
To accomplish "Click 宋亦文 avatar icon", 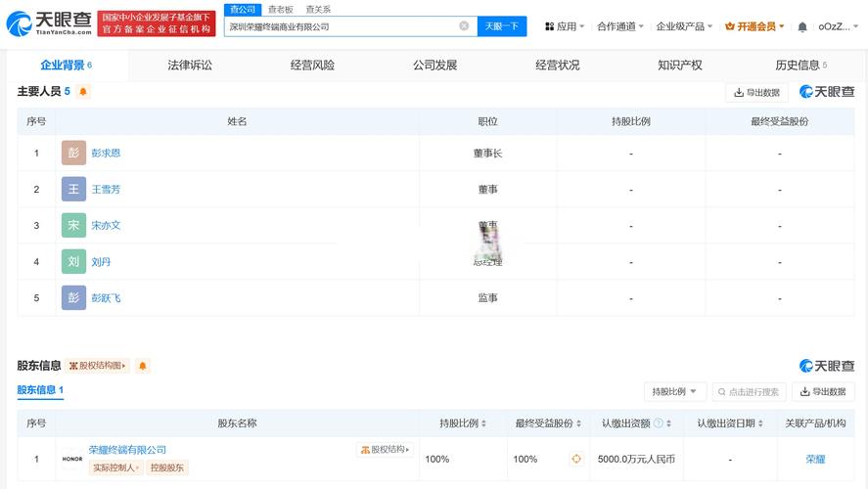I will click(x=73, y=225).
